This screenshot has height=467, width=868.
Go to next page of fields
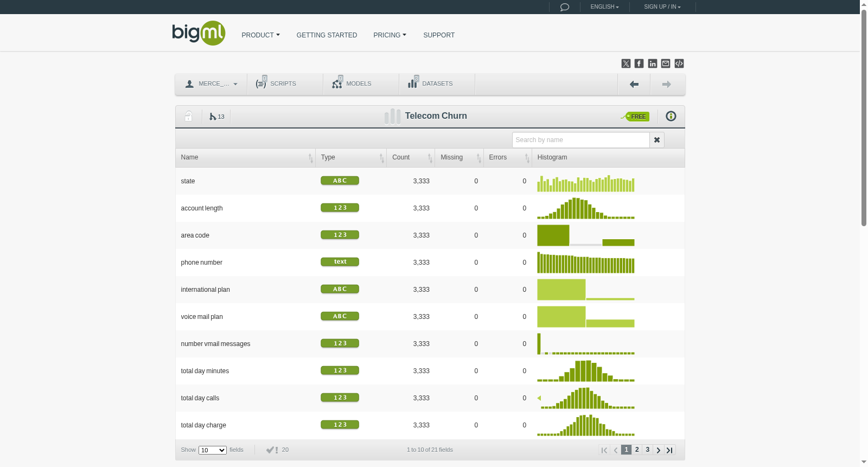[658, 450]
